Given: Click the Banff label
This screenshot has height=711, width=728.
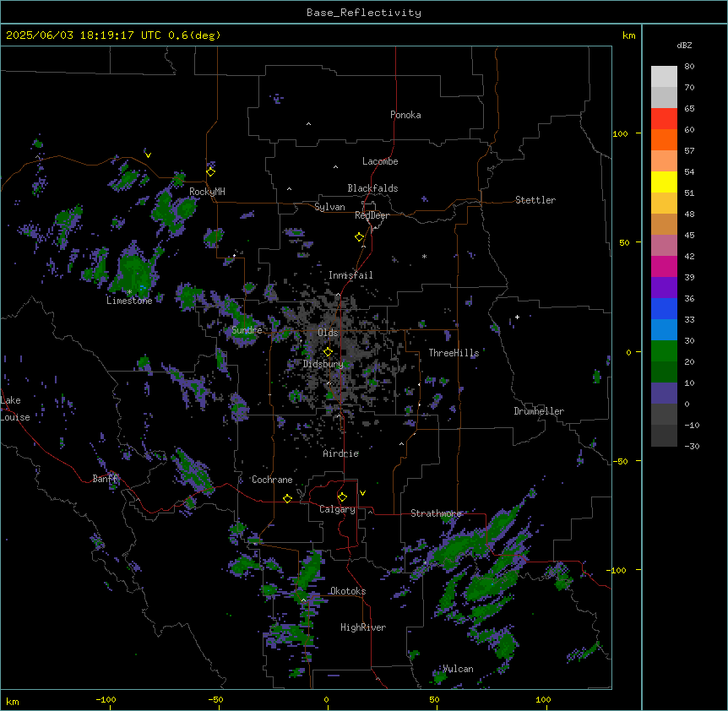Looking at the screenshot, I should click(106, 479).
